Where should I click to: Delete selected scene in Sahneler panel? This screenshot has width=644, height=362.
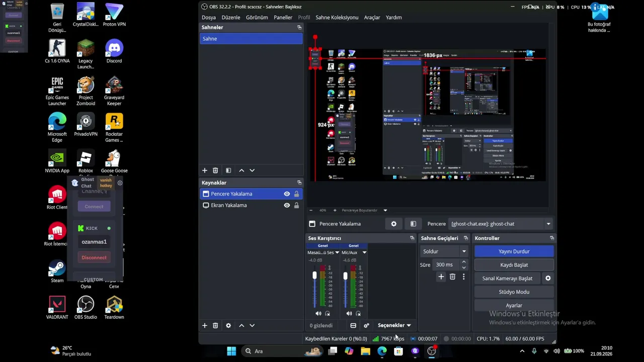pyautogui.click(x=215, y=170)
